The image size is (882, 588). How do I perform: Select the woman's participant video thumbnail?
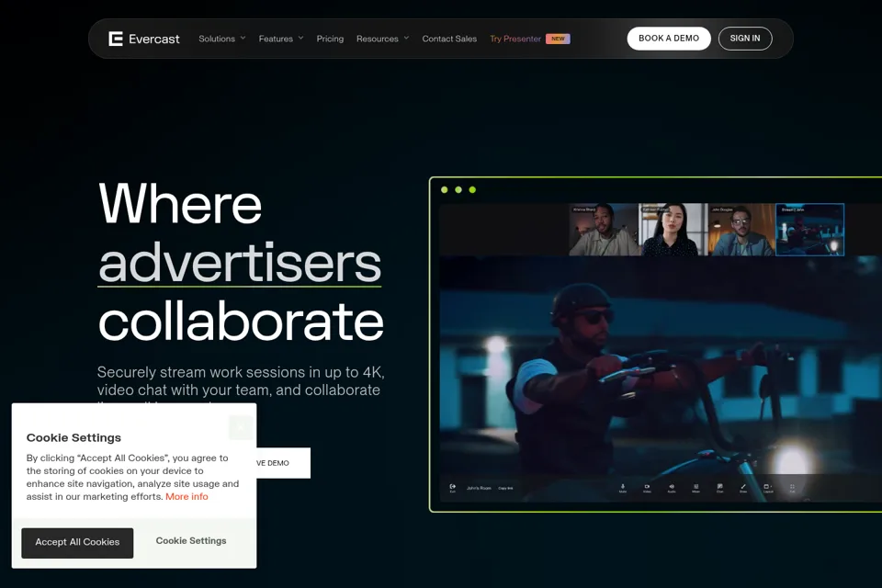[673, 230]
